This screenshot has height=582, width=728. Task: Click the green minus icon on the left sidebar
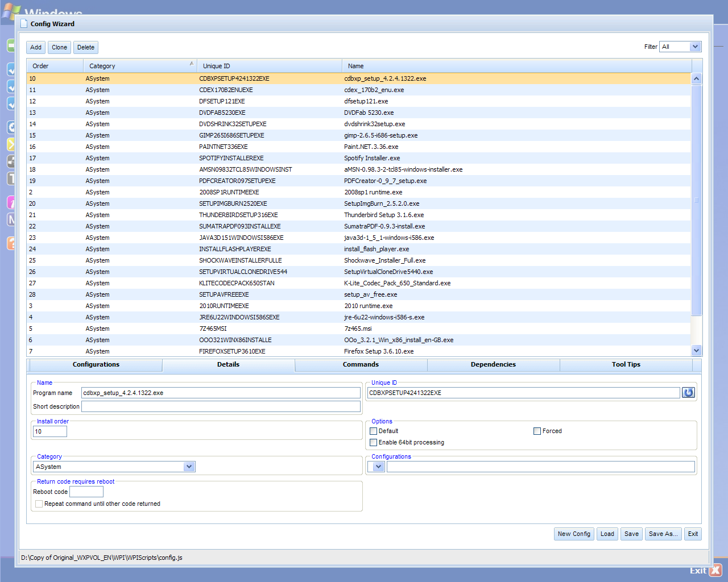10,45
